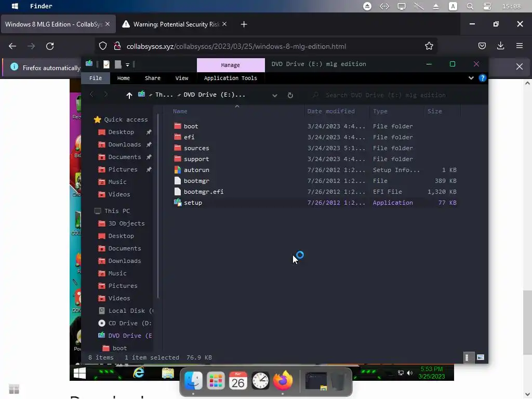The height and width of the screenshot is (399, 532).
Task: Sort files by Name column
Action: click(x=180, y=111)
